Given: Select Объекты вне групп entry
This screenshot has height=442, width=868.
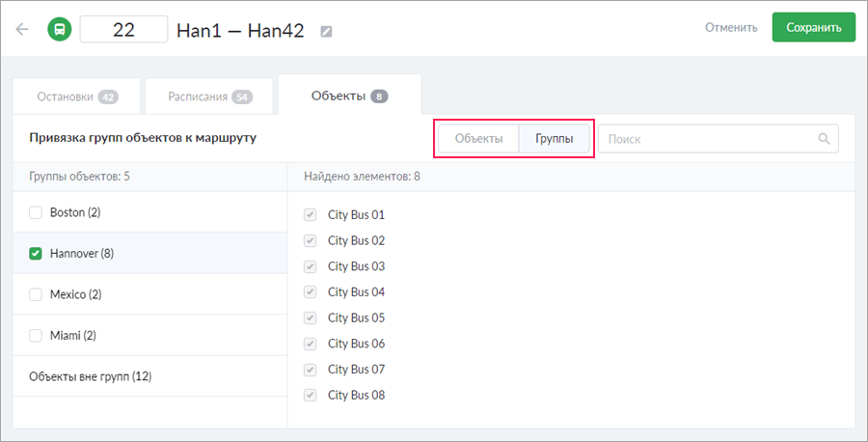Looking at the screenshot, I should point(91,376).
